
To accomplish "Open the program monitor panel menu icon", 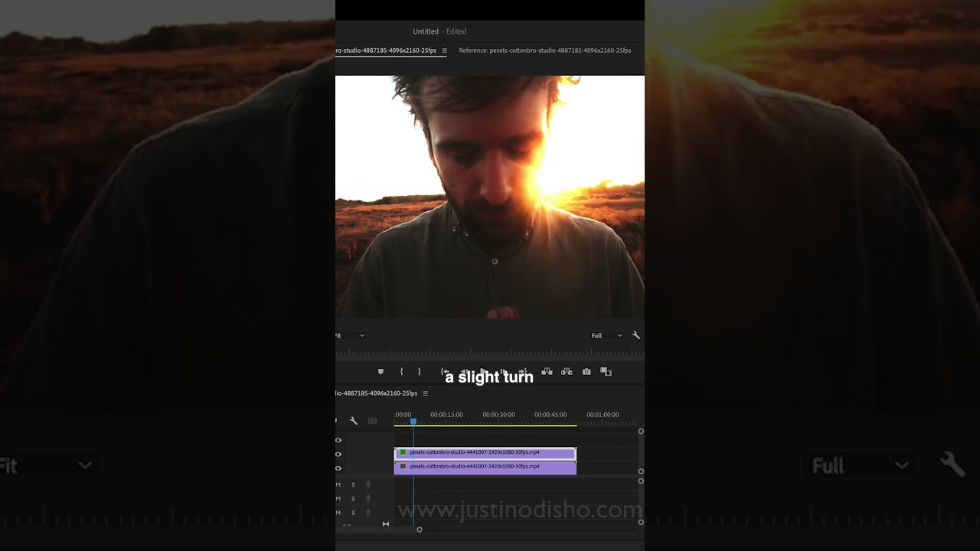I will coord(444,51).
